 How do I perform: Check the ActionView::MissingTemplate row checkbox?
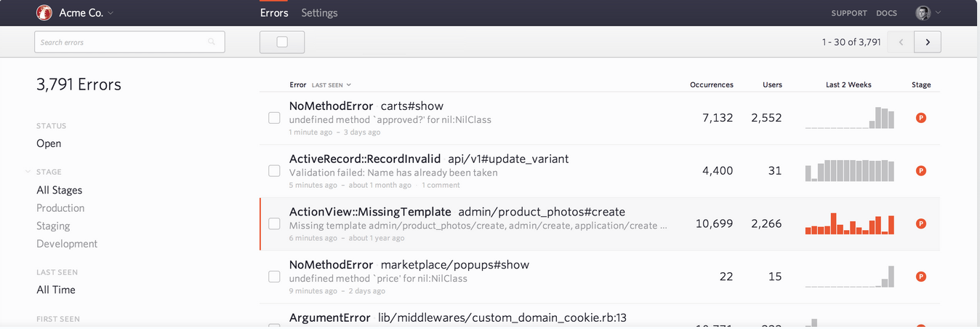274,223
